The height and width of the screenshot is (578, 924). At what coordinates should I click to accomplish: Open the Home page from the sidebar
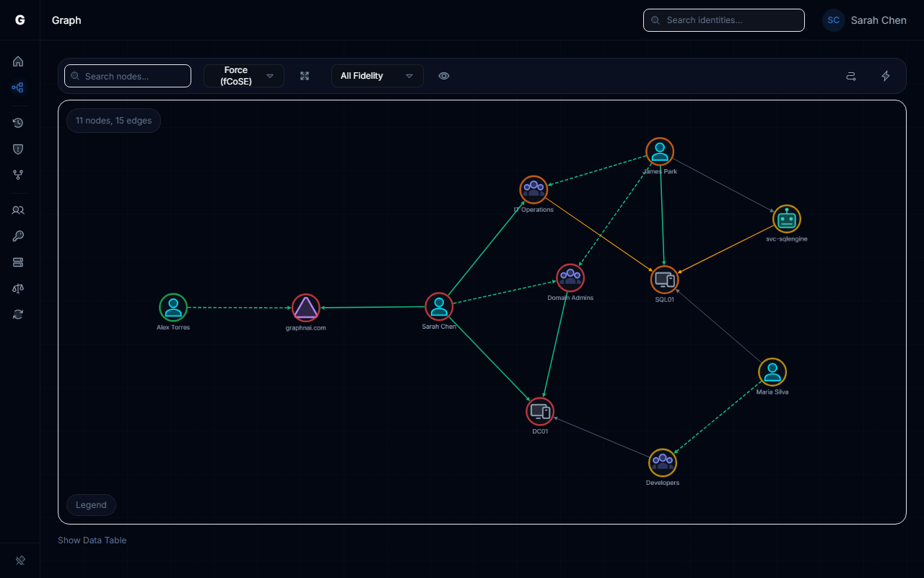(18, 61)
